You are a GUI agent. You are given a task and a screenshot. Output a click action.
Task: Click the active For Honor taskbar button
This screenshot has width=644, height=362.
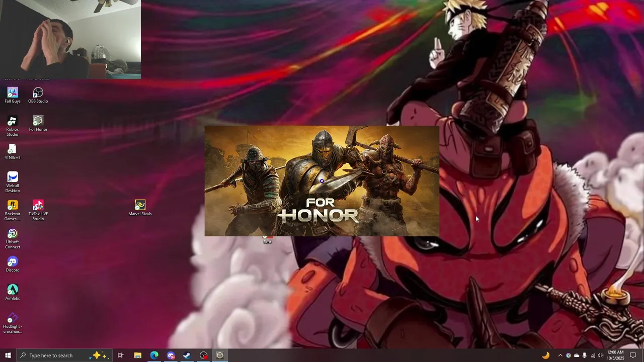220,355
